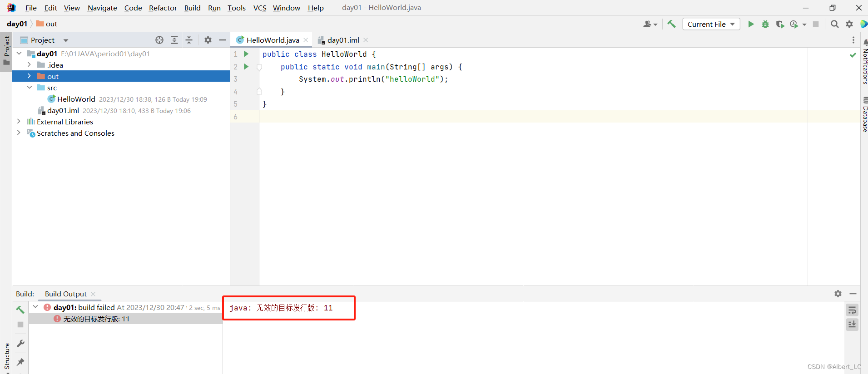Screen dimensions: 868x374
Task: Click green inspection checkmark in editor
Action: tap(853, 55)
